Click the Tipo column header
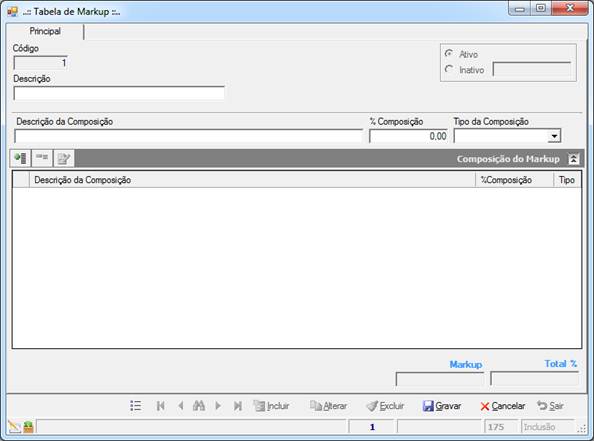 point(567,180)
